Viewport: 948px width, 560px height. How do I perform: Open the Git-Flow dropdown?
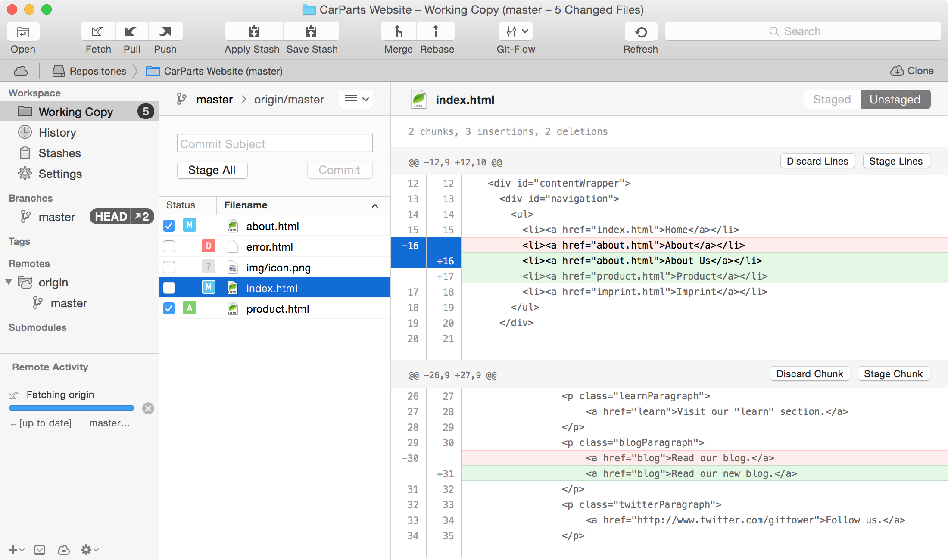tap(516, 31)
